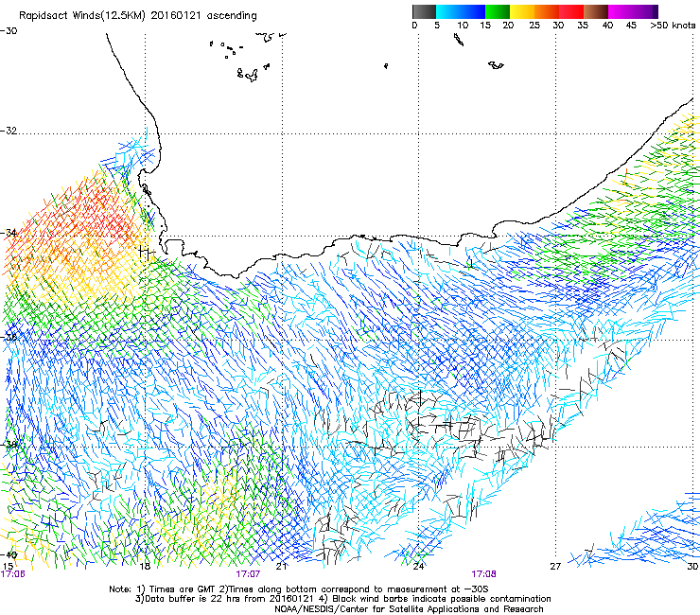Screen dimensions: 700x615
Task: Click the '-38' latitude label
Action: coord(9,445)
